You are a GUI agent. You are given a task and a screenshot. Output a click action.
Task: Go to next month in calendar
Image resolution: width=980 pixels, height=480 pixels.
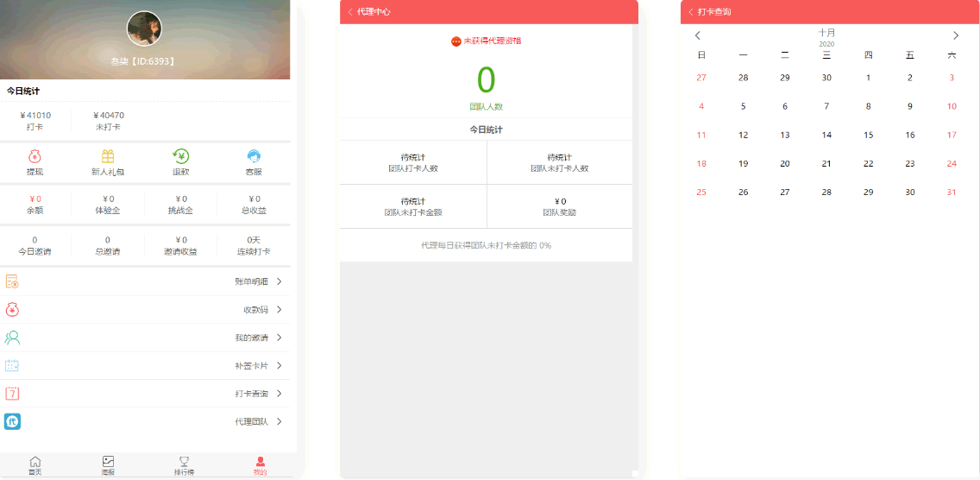955,35
